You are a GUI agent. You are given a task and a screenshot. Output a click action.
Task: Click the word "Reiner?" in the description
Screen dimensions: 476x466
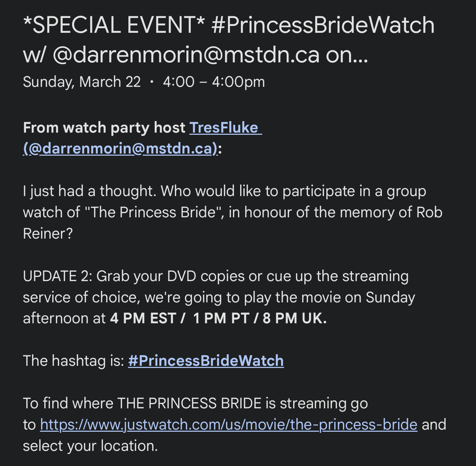point(48,234)
